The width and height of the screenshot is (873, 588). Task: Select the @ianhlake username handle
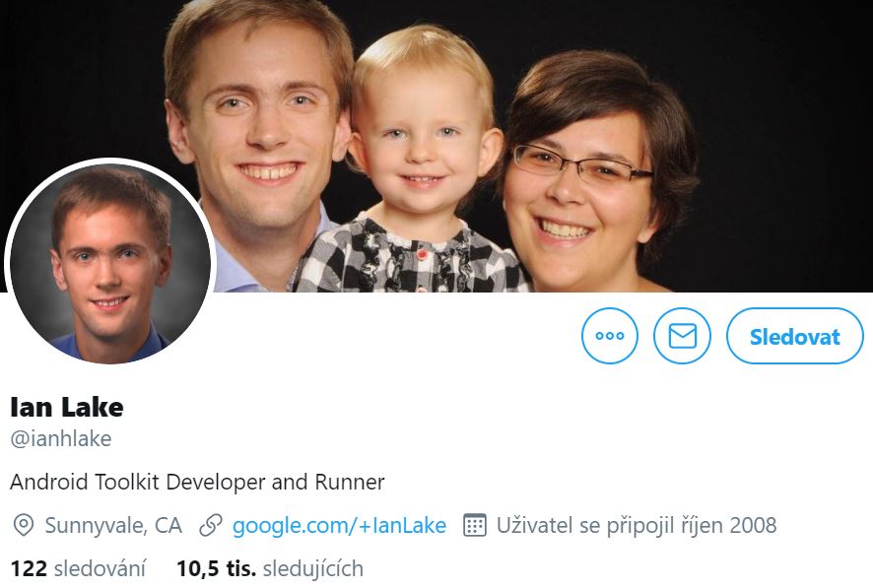pyautogui.click(x=61, y=439)
